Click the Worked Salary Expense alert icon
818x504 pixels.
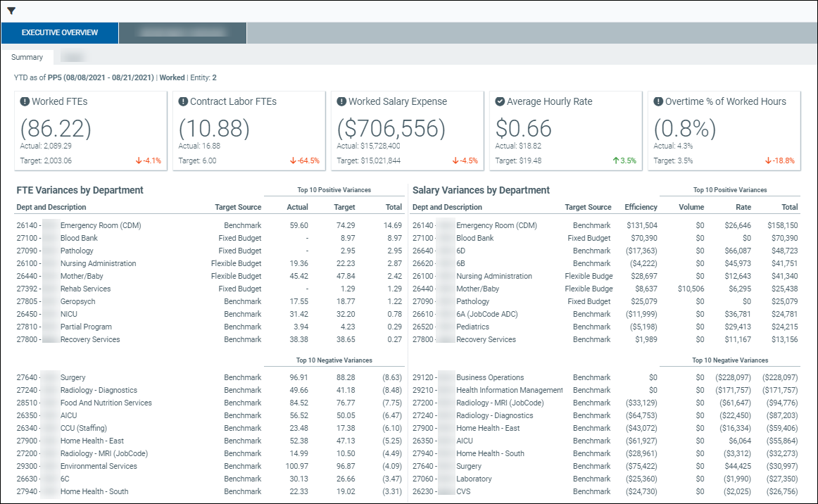(x=342, y=101)
